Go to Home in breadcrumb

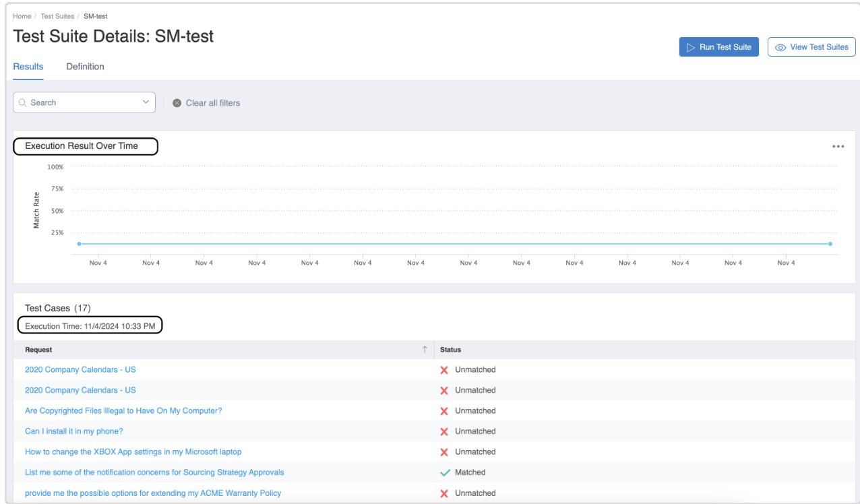tap(22, 16)
